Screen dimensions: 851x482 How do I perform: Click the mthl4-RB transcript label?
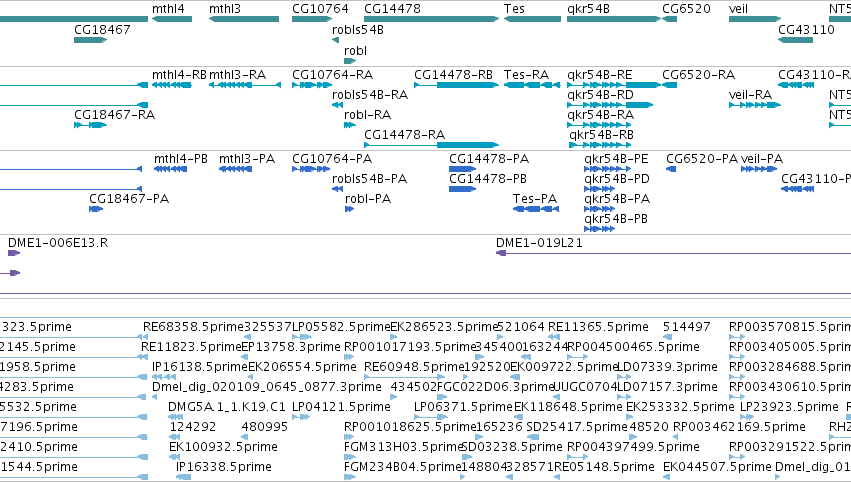(179, 75)
